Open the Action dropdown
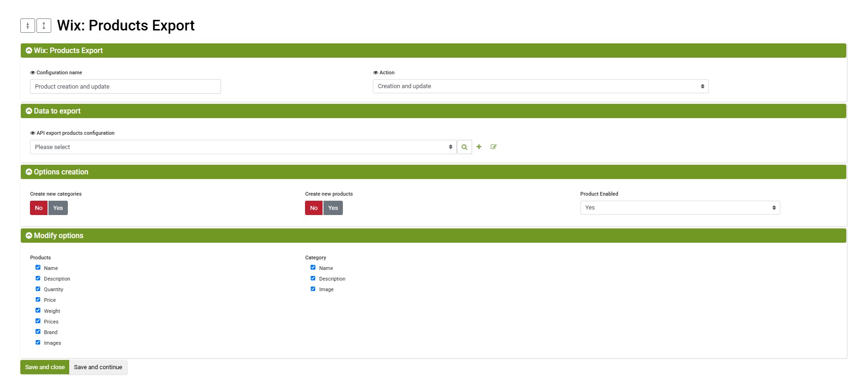This screenshot has height=383, width=868. (540, 86)
